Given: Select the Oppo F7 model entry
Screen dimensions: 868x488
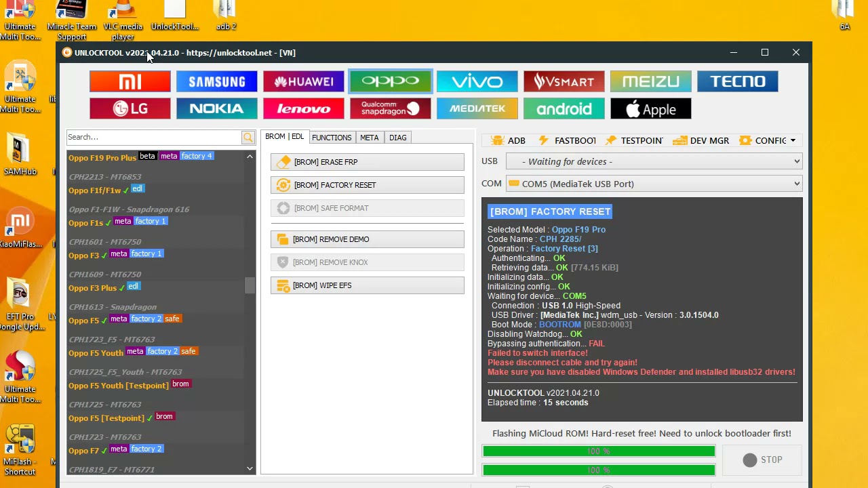Looking at the screenshot, I should [x=84, y=451].
